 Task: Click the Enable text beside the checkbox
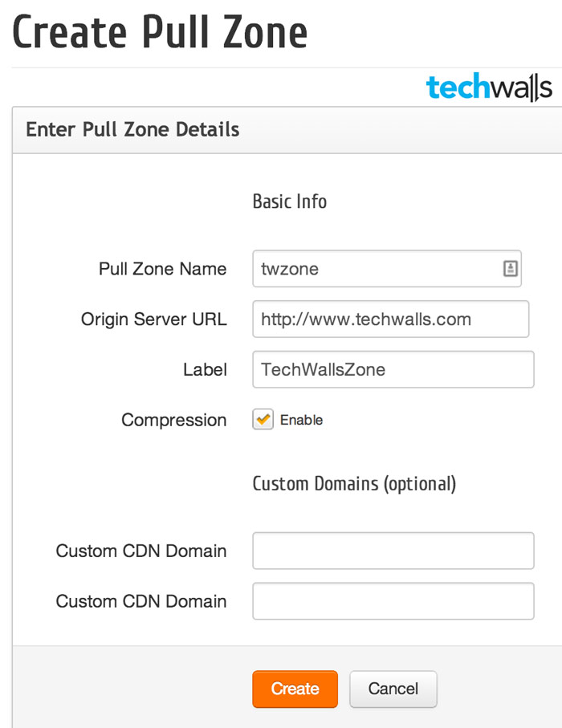tap(301, 420)
